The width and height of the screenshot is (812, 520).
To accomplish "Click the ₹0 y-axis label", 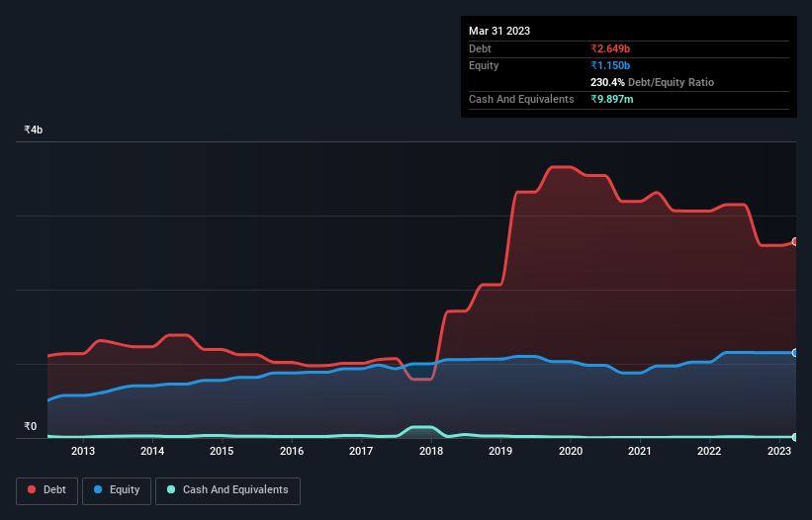I will tap(31, 426).
